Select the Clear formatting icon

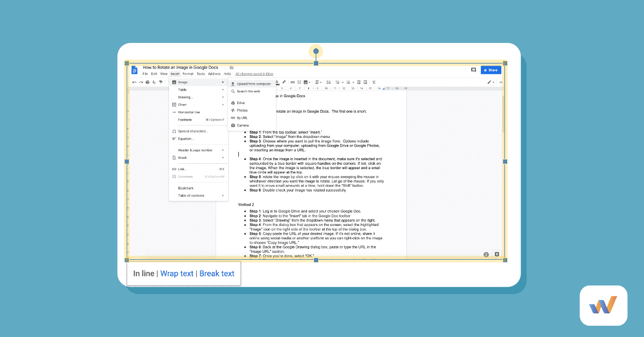[374, 82]
